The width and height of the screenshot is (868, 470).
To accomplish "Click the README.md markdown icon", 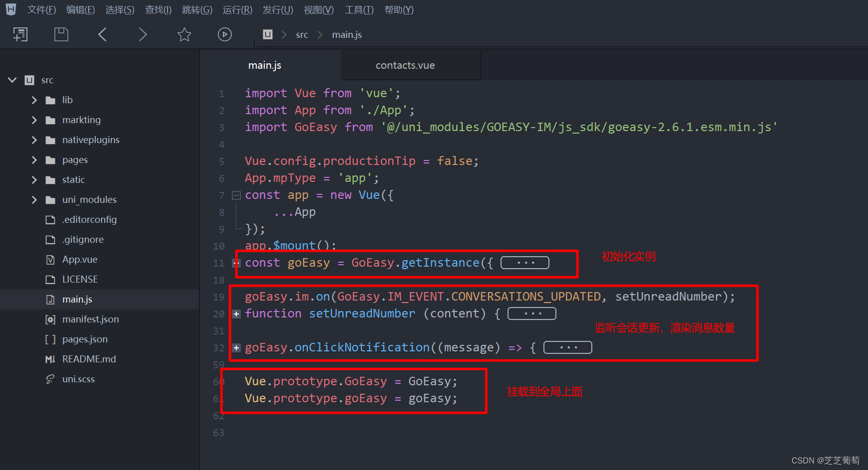I will [50, 359].
